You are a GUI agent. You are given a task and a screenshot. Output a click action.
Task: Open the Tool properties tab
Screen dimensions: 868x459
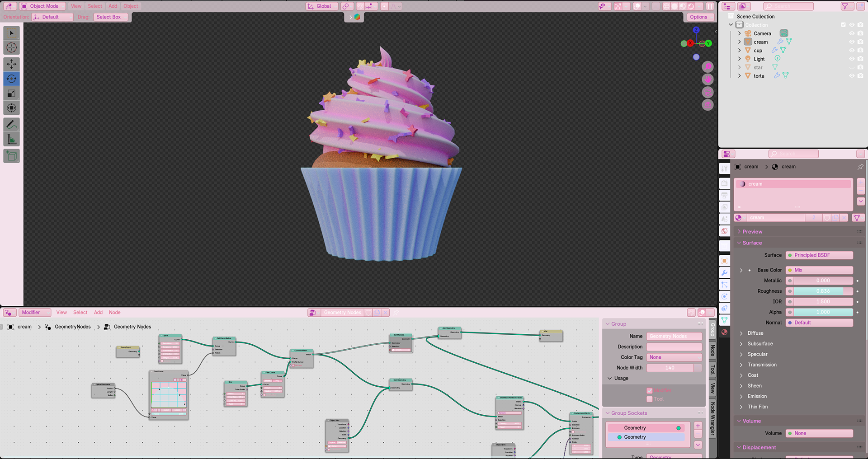tap(724, 169)
